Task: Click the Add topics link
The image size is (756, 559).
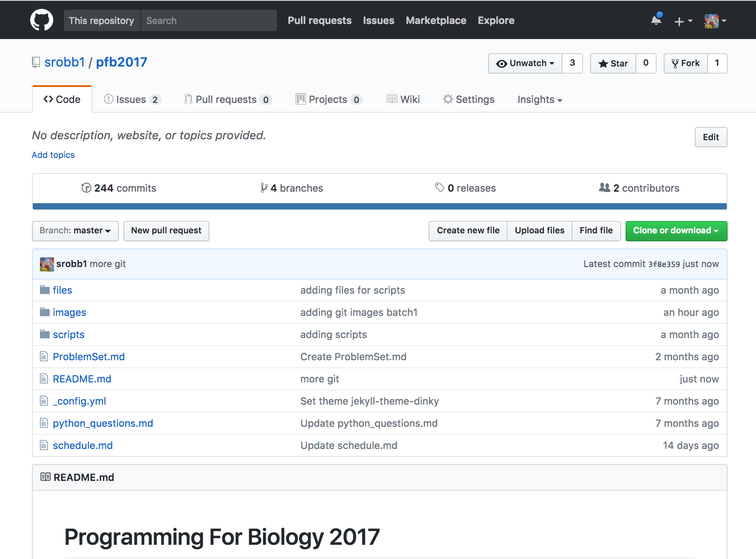Action: pos(53,155)
